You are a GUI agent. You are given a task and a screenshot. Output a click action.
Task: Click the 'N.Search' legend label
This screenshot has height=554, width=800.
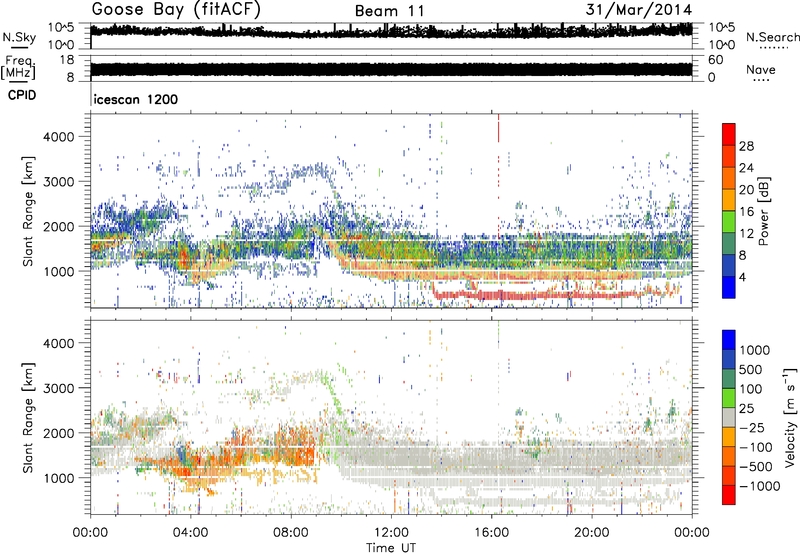(x=773, y=37)
